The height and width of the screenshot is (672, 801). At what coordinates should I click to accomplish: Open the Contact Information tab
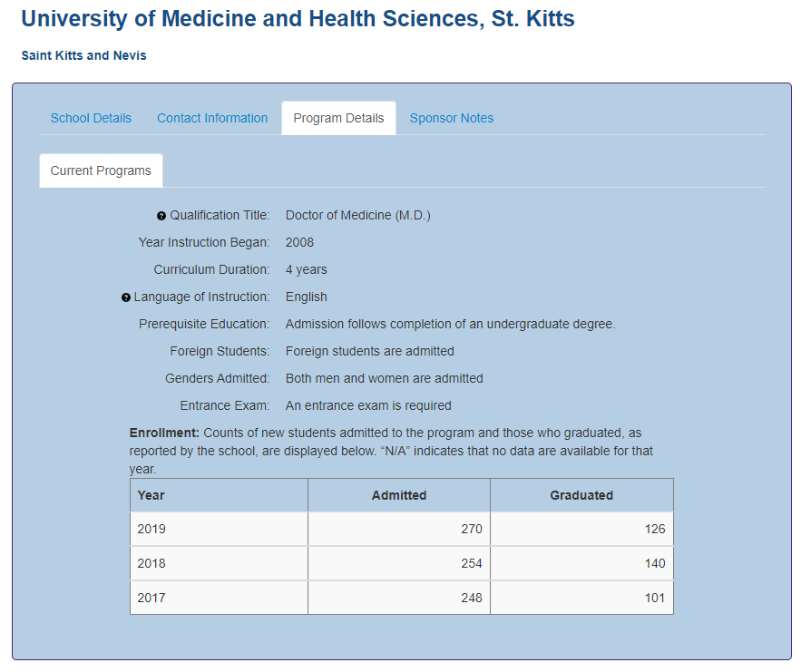point(212,118)
